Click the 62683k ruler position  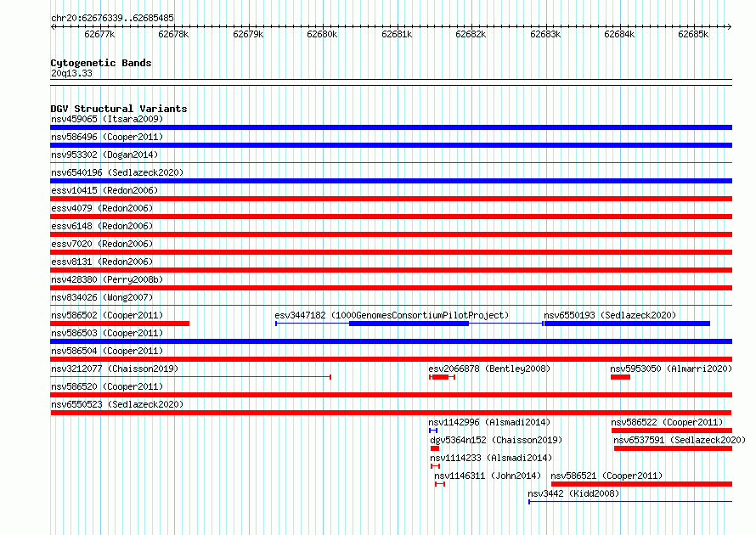[x=545, y=35]
